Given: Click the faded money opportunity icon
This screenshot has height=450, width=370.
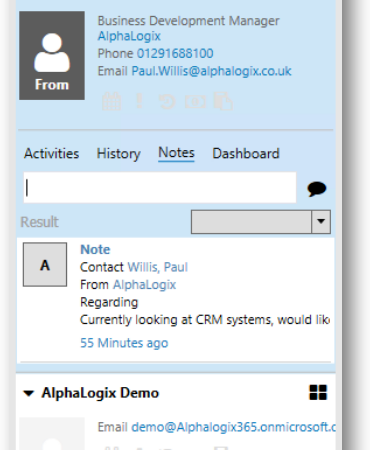Looking at the screenshot, I should (x=196, y=101).
